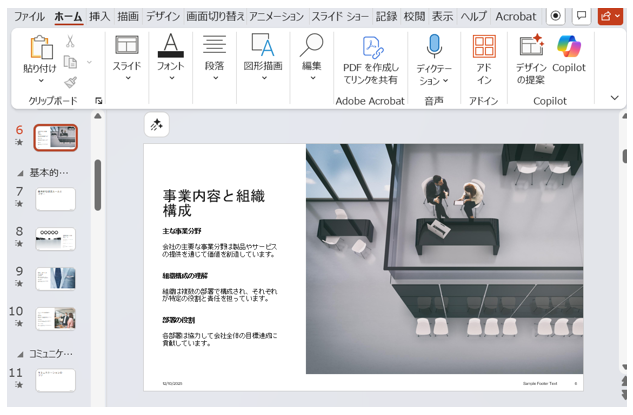Viewport: 633px width, 415px height.
Task: Click the Copy icon in clipboard group
Action: pos(70,62)
